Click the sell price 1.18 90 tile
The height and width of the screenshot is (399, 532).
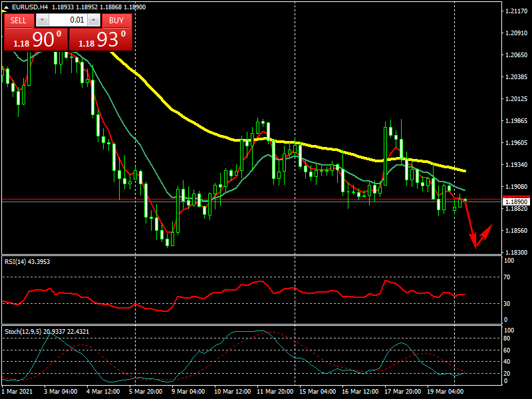pos(35,39)
